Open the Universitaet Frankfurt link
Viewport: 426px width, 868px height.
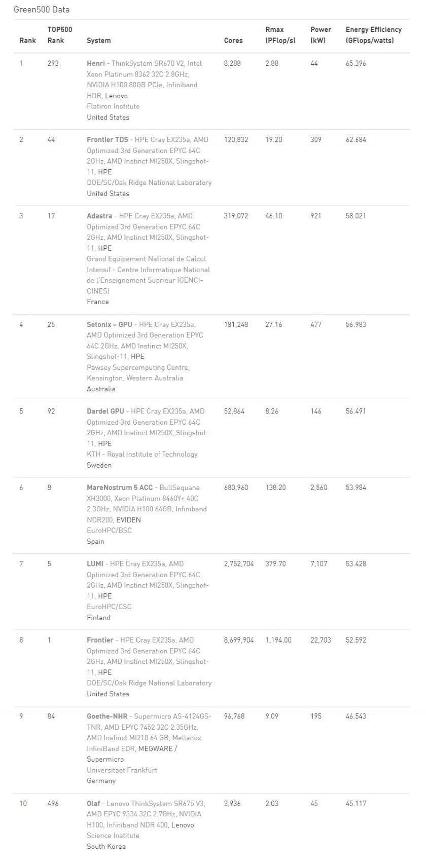[x=122, y=770]
